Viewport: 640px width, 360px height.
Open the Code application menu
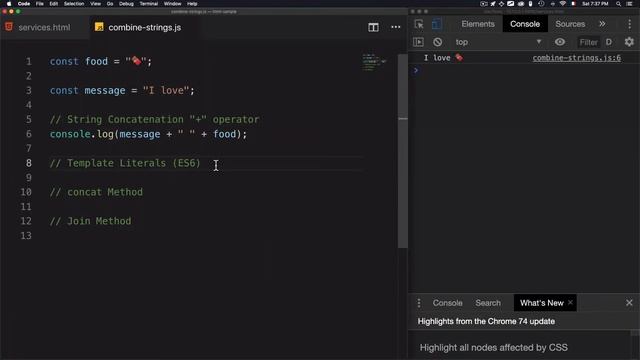pyautogui.click(x=24, y=4)
